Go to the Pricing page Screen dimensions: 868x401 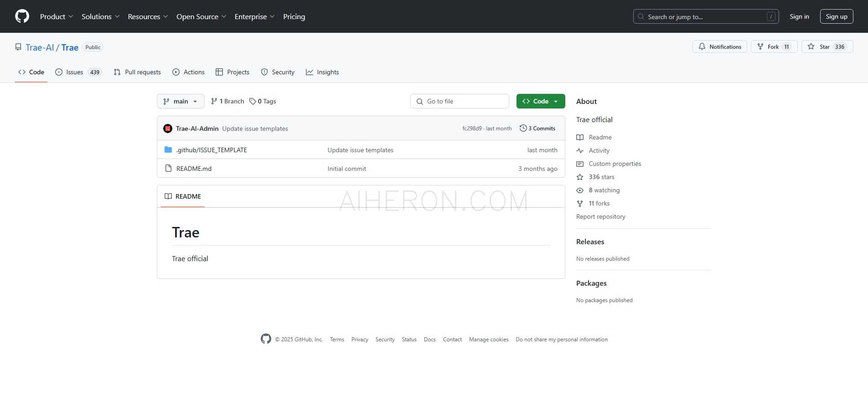click(294, 16)
